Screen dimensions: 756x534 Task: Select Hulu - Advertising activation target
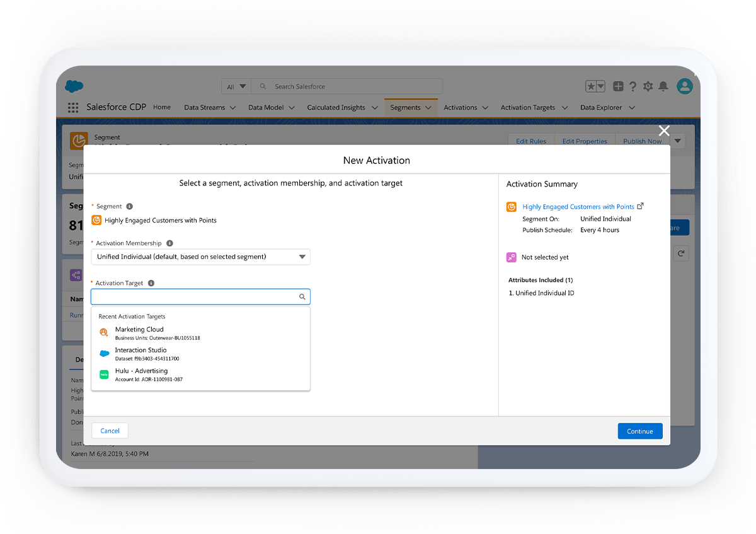(200, 374)
